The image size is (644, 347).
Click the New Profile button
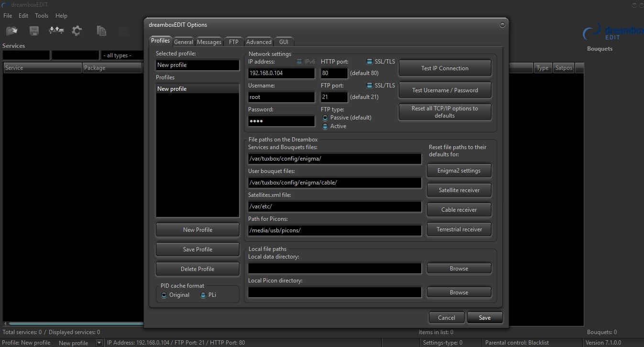point(197,230)
